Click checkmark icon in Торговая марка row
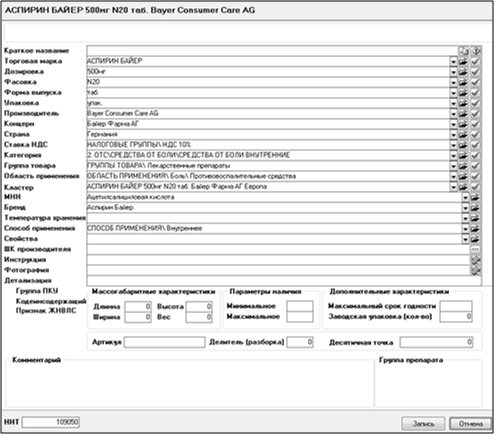The image size is (494, 434). pos(475,61)
